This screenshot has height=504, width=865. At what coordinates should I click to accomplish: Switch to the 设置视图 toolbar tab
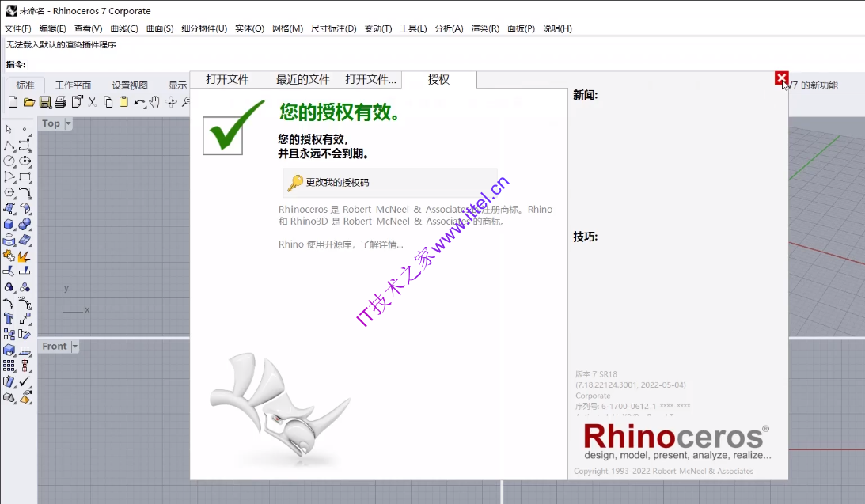(130, 85)
